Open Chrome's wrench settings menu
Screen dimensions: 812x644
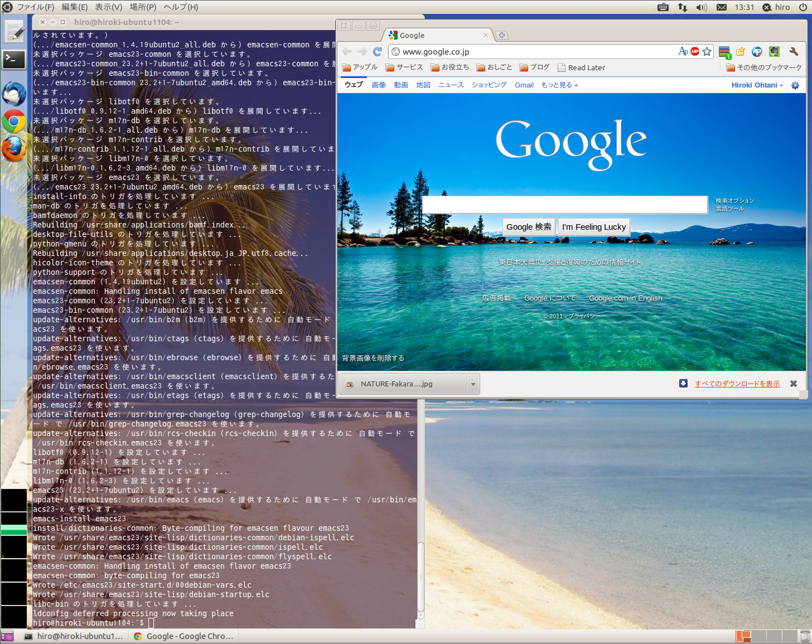click(794, 51)
